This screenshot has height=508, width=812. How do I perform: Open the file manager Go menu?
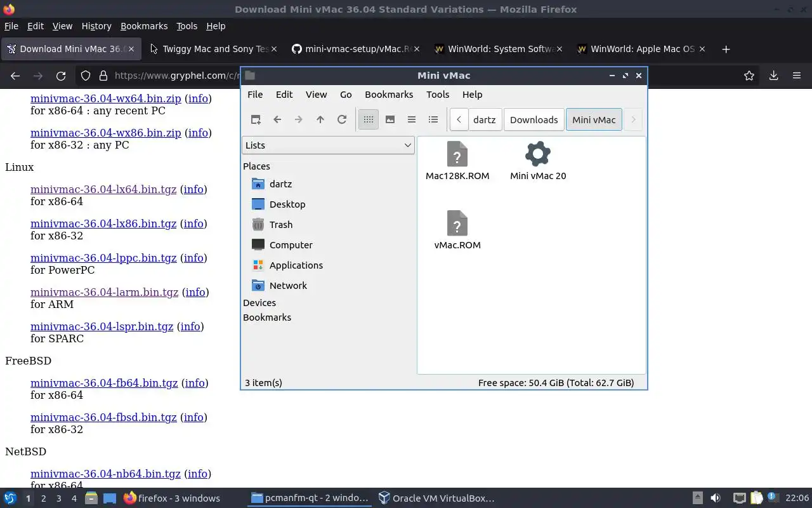click(346, 94)
